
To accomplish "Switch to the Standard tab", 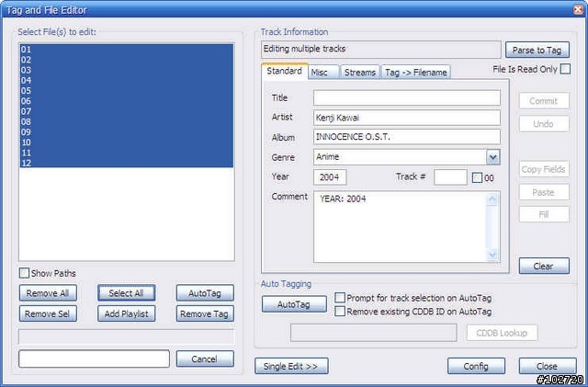I will coord(284,71).
